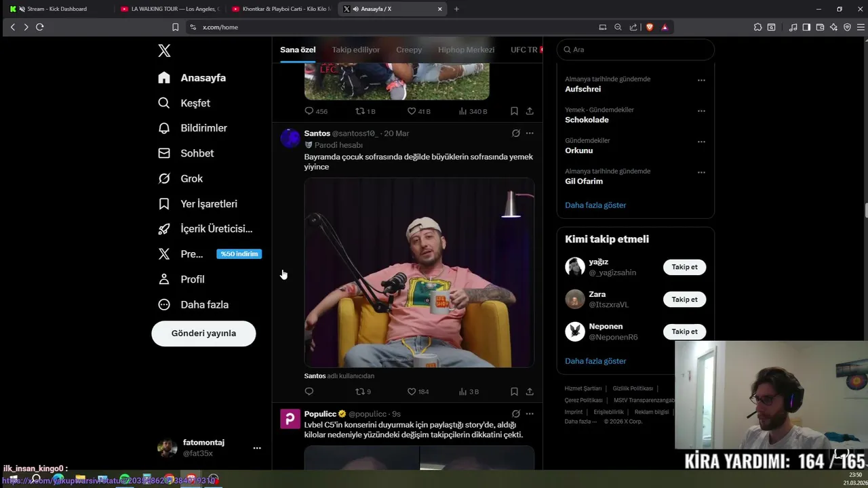Open Santos profile name on post
Viewport: 868px width, 488px height.
click(x=317, y=134)
